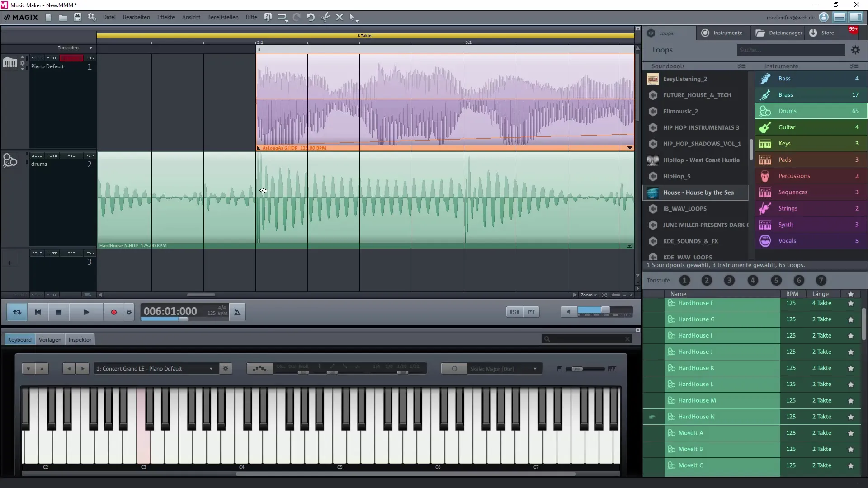Click the Name column header
The height and width of the screenshot is (488, 868).
722,294
